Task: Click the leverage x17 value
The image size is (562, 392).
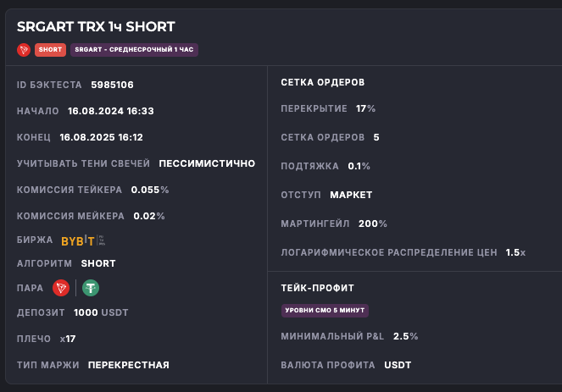Action: 68,339
